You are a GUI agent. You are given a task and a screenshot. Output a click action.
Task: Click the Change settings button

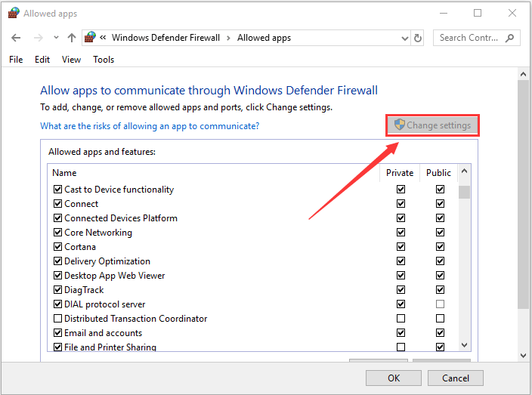(432, 125)
